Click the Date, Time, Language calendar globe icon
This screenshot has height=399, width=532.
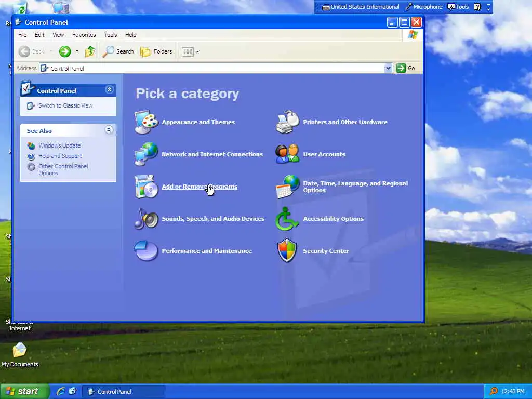tap(288, 187)
